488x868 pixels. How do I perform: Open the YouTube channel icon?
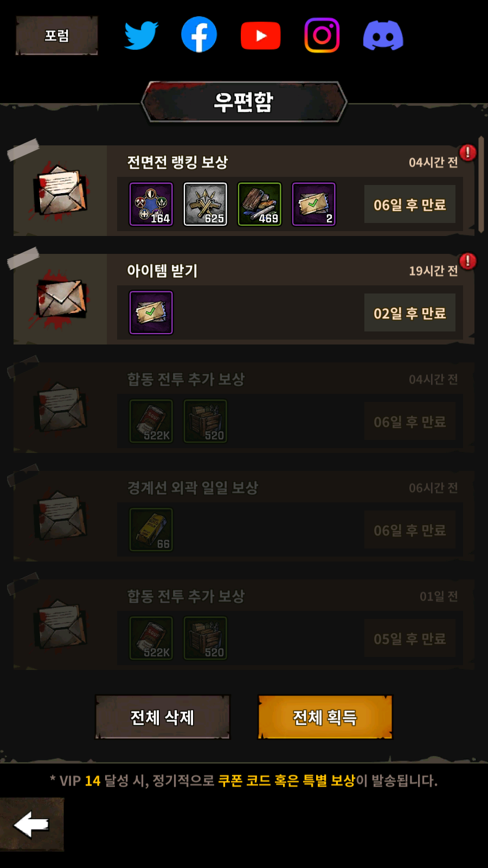pyautogui.click(x=261, y=36)
